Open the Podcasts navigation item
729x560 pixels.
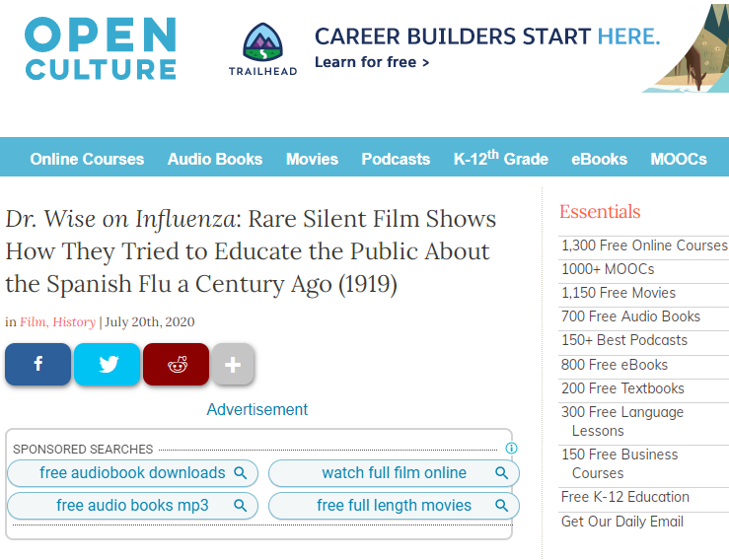(396, 159)
